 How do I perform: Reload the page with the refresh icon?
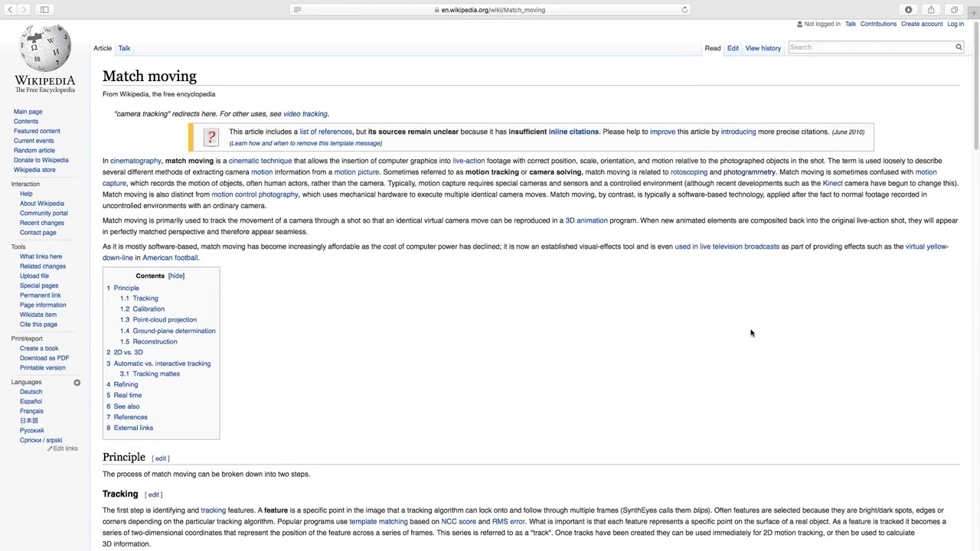tap(684, 10)
